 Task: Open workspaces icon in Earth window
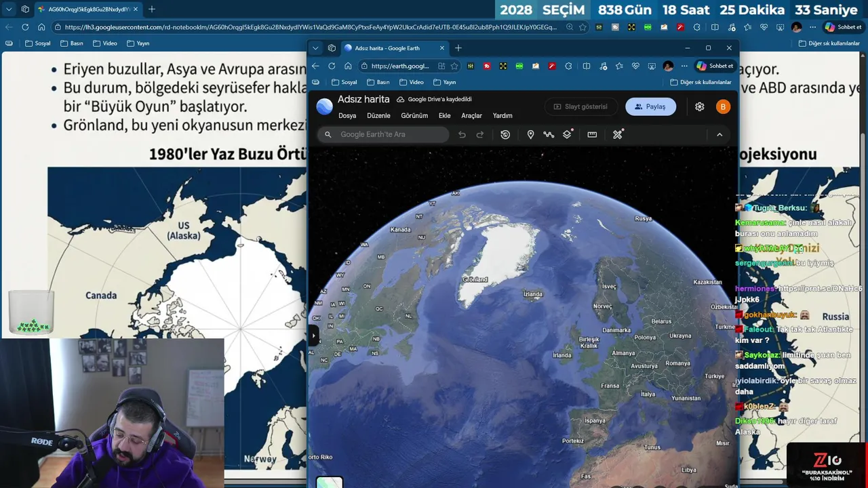point(332,48)
